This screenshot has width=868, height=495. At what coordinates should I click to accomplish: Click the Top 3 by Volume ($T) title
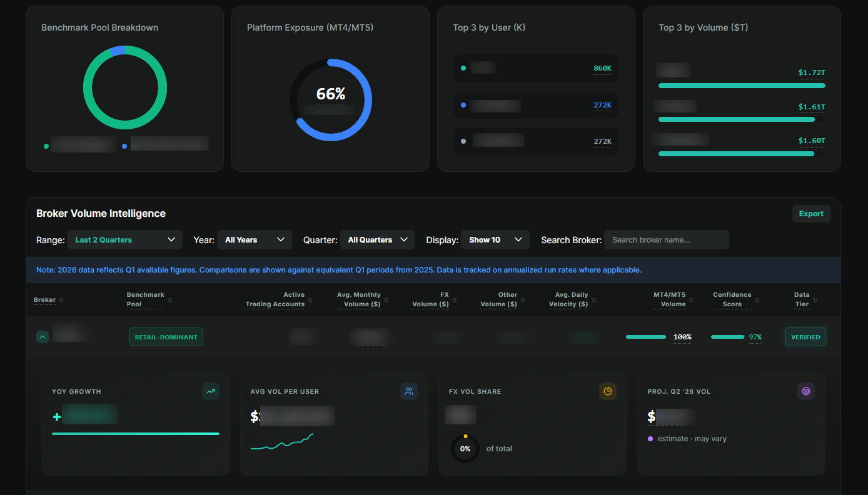(703, 27)
